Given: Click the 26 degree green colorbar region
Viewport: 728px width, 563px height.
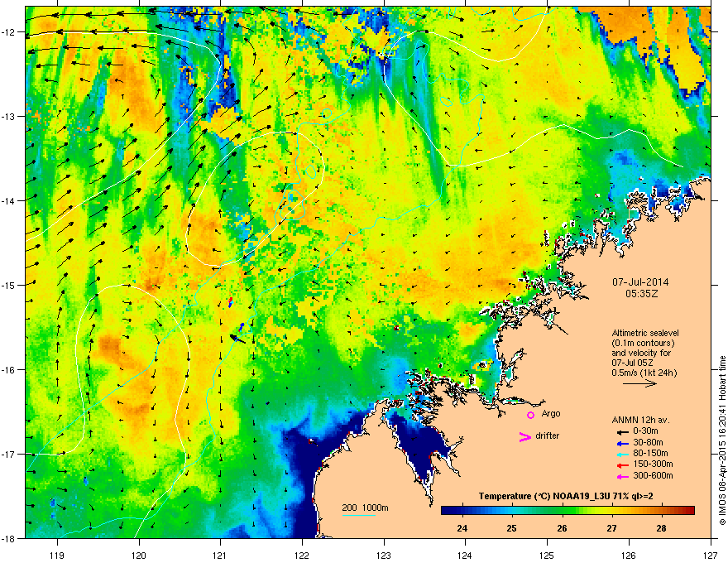Looking at the screenshot, I should 563,511.
